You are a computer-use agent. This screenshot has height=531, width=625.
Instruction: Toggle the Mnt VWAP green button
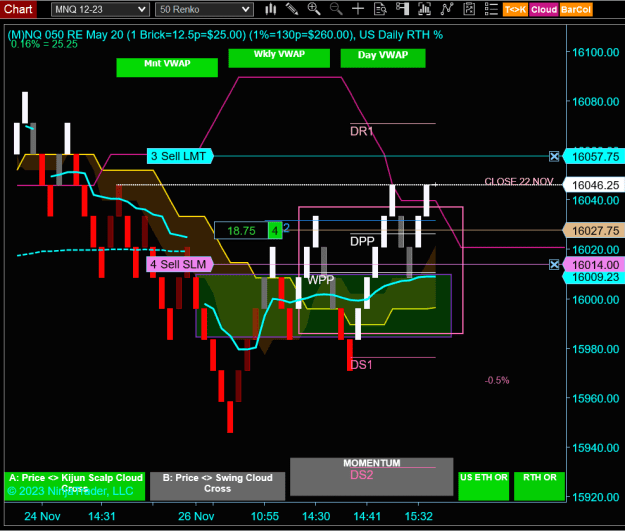tap(167, 67)
